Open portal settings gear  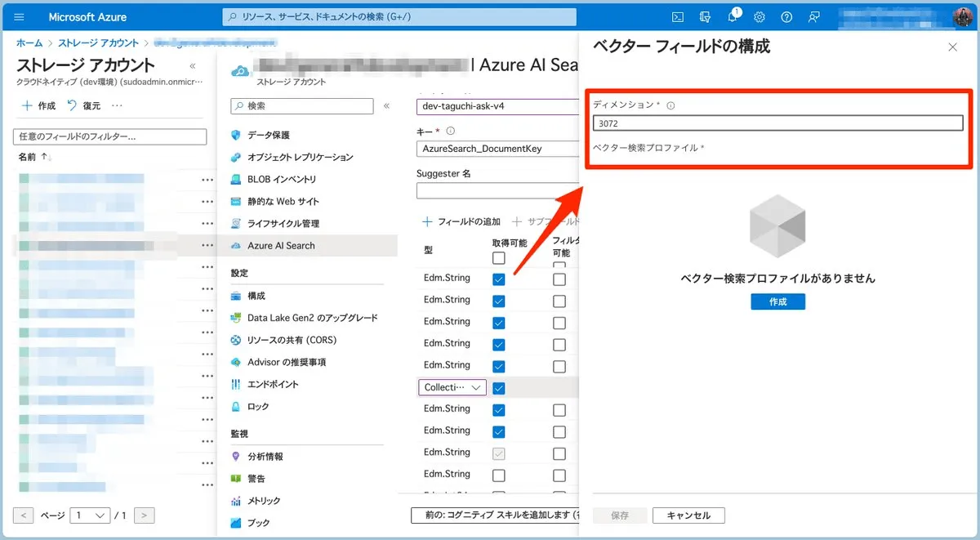[x=759, y=17]
